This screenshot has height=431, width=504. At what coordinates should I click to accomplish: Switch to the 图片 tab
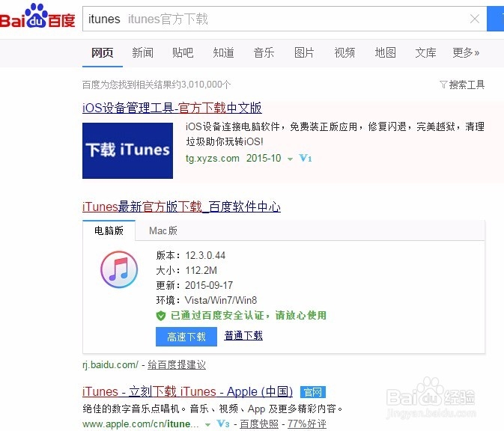tap(304, 52)
